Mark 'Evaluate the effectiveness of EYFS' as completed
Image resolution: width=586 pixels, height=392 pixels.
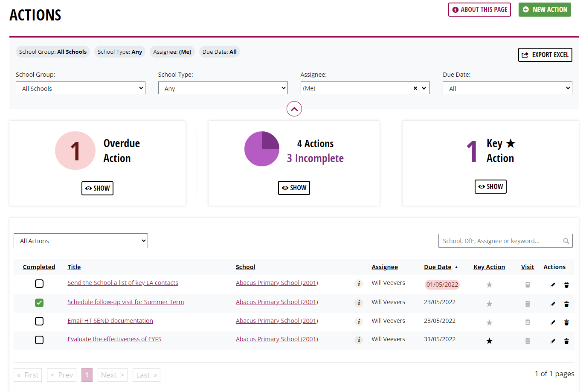pyautogui.click(x=39, y=340)
